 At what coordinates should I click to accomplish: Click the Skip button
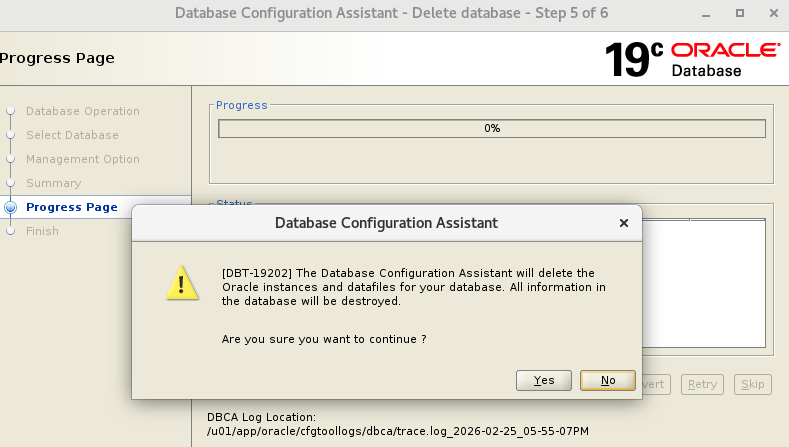(x=752, y=385)
